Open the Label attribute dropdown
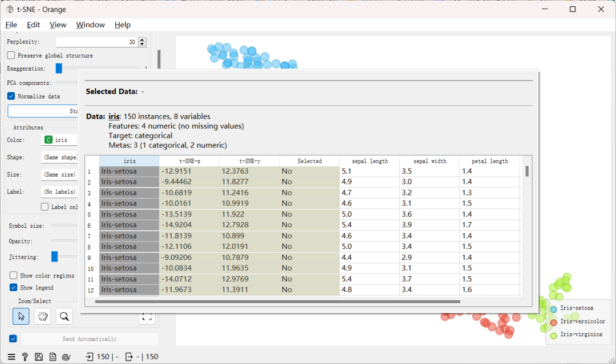 click(59, 191)
